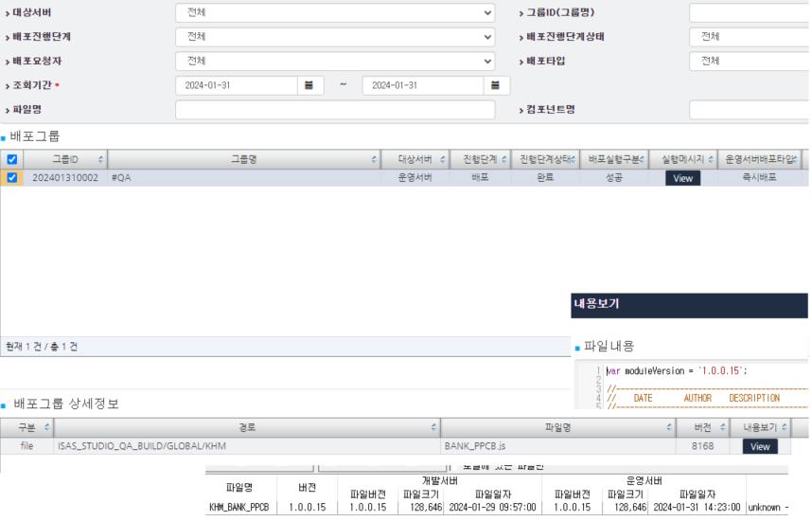The height and width of the screenshot is (521, 812).
Task: Click 성공 cell in #QA row
Action: coord(614,178)
